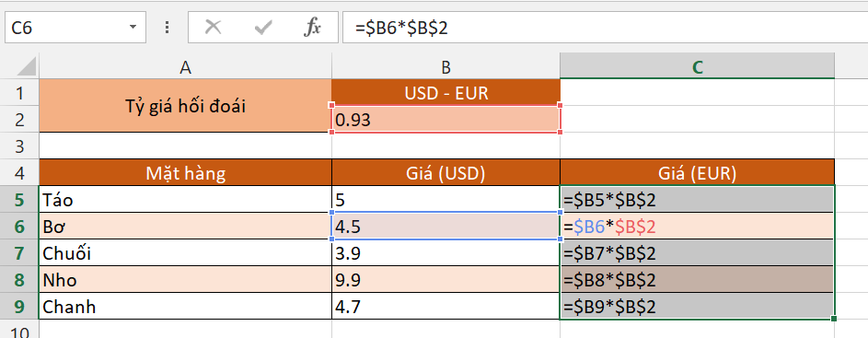
Task: Cancel the formula entry with X icon
Action: point(214,27)
